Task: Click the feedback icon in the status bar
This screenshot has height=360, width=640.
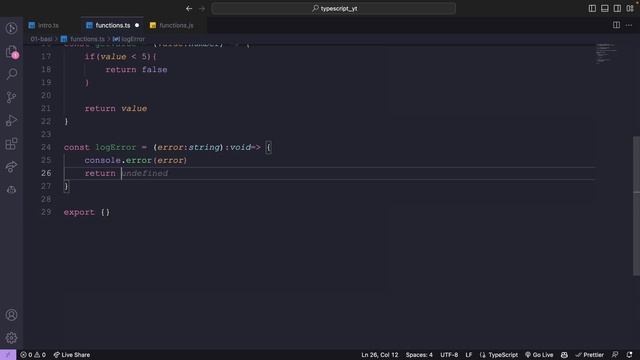Action: (x=615, y=355)
